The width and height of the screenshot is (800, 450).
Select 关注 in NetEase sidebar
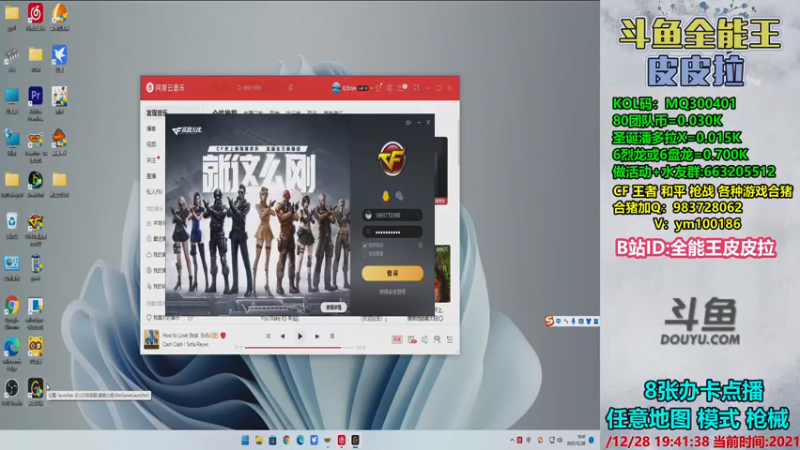point(152,160)
